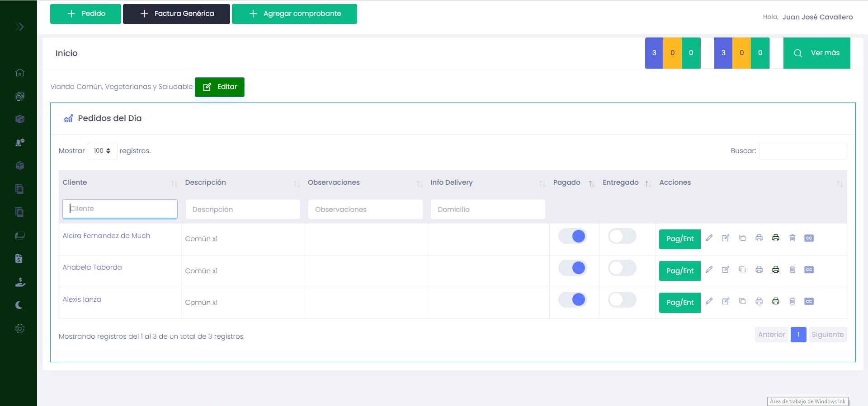This screenshot has width=868, height=406.
Task: Click the Agregar comprobante button
Action: click(x=294, y=14)
